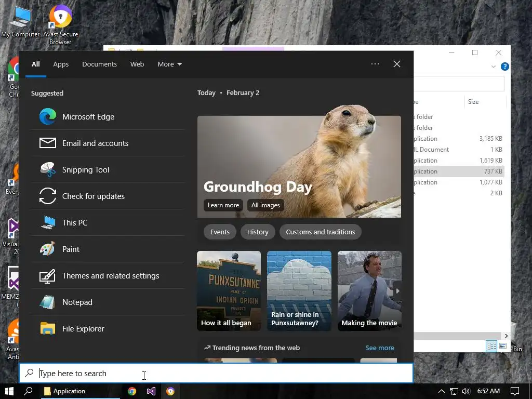Open Rain or shine in Punxsutawney card
This screenshot has height=399, width=532.
tap(299, 291)
